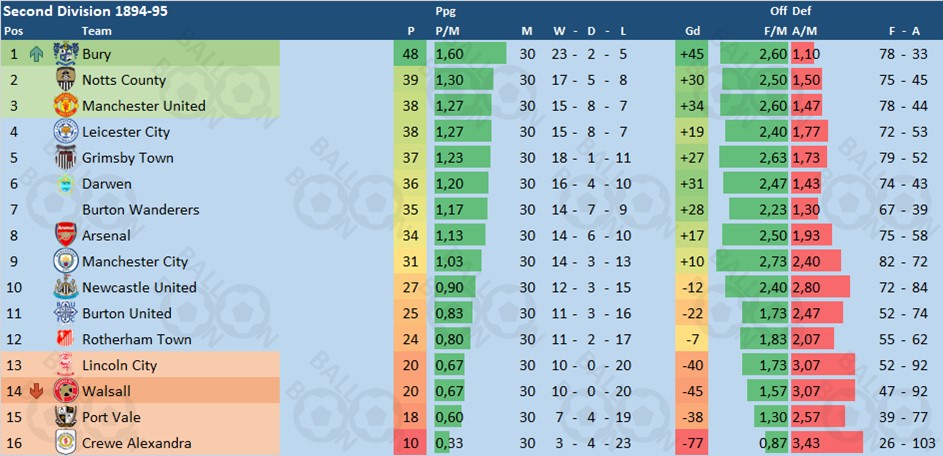Select the Manchester City badge icon

66,261
